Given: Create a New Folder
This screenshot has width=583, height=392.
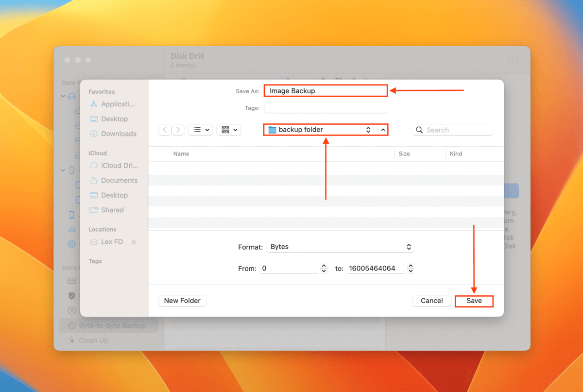Looking at the screenshot, I should tap(183, 301).
